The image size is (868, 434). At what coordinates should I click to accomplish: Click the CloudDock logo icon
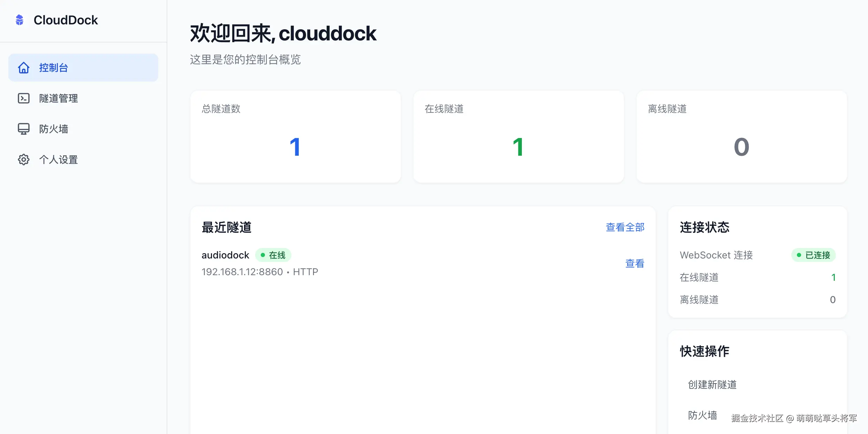[20, 20]
